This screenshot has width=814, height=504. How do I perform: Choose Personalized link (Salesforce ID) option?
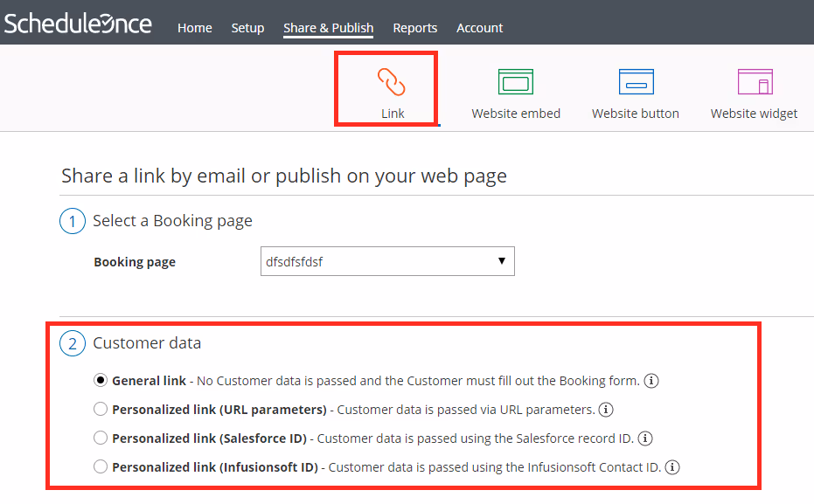point(101,438)
